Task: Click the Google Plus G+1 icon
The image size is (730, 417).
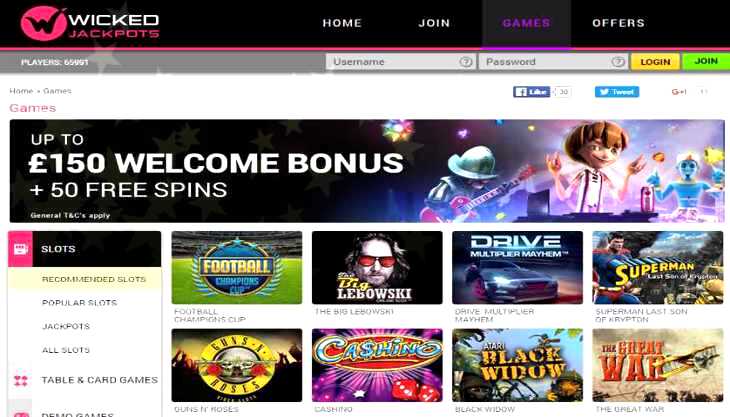Action: [x=678, y=92]
